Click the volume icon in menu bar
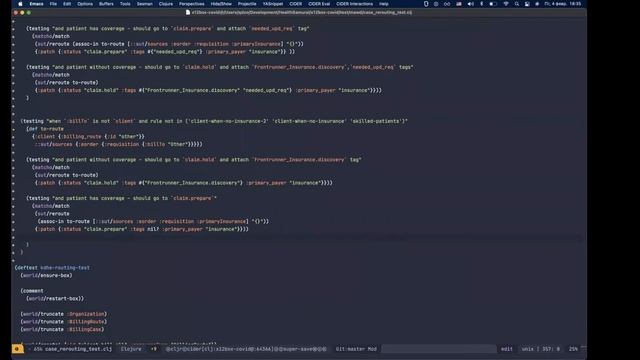Image resolution: width=640 pixels, height=360 pixels. coord(471,4)
